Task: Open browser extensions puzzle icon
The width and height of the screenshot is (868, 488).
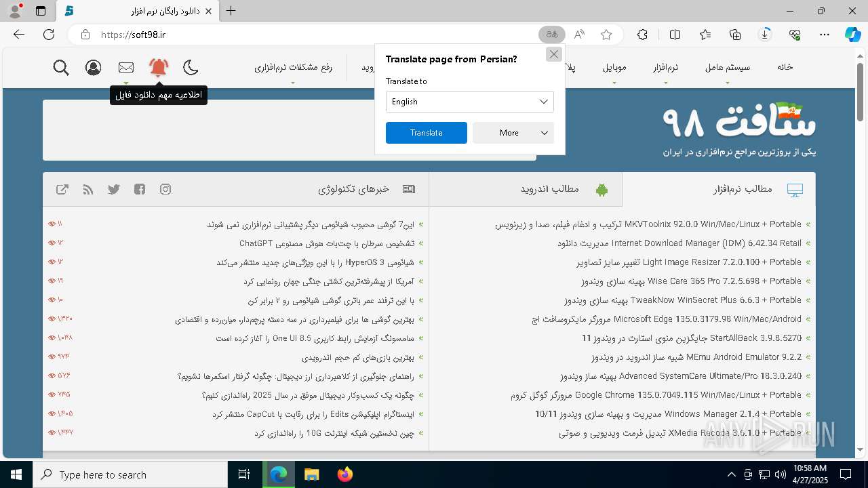Action: click(642, 35)
